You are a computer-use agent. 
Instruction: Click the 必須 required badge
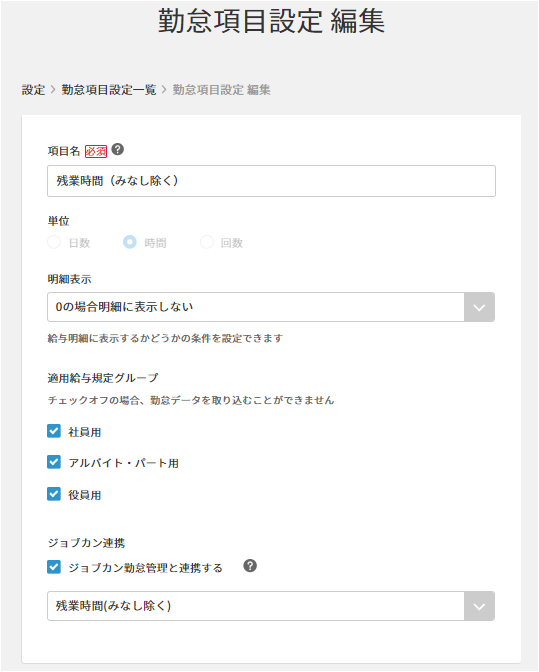click(x=96, y=151)
